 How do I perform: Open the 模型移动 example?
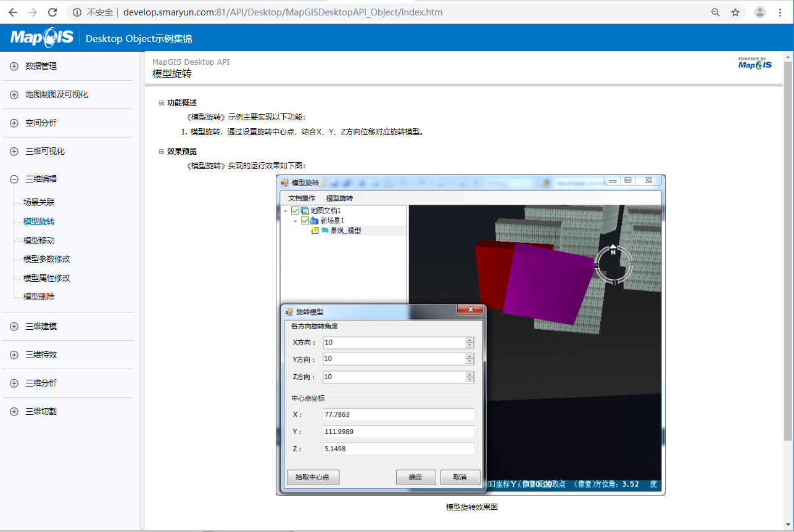coord(39,240)
